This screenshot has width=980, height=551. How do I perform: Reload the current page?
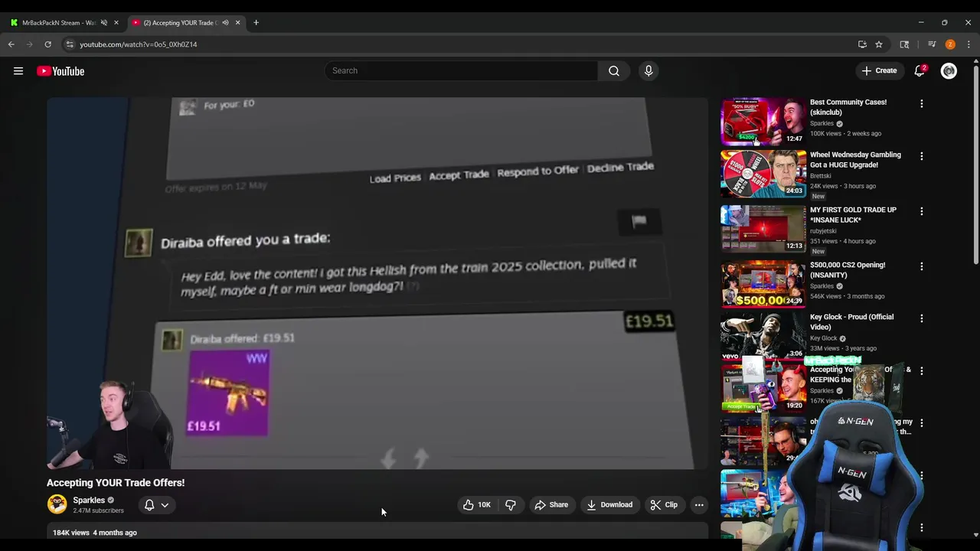click(x=47, y=44)
